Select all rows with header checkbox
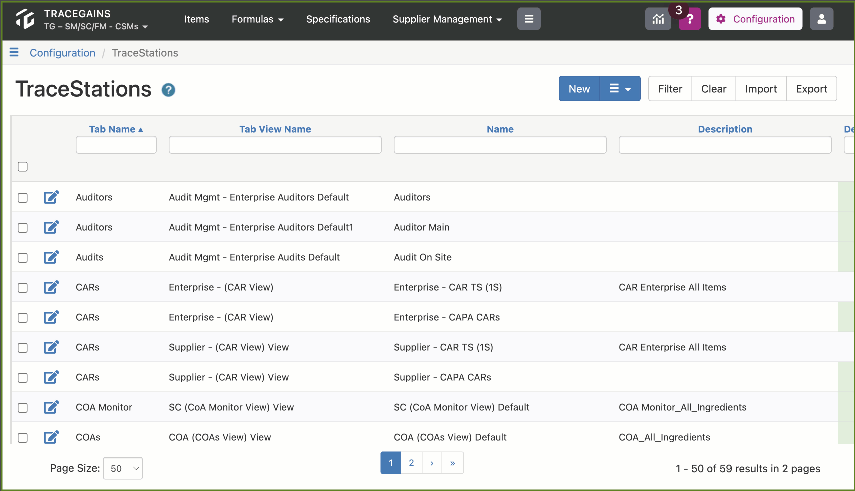 23,167
